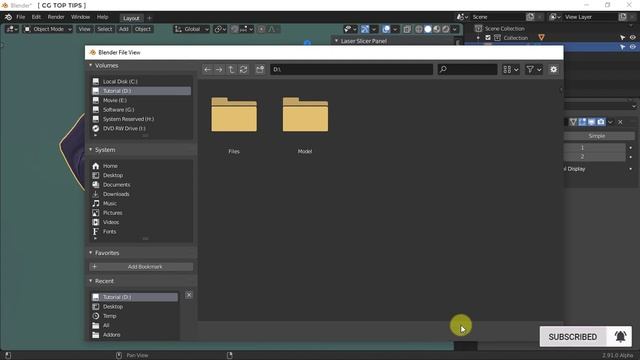Click the Simple button in modifier panel
Viewport: 640px width, 360px height.
point(597,136)
